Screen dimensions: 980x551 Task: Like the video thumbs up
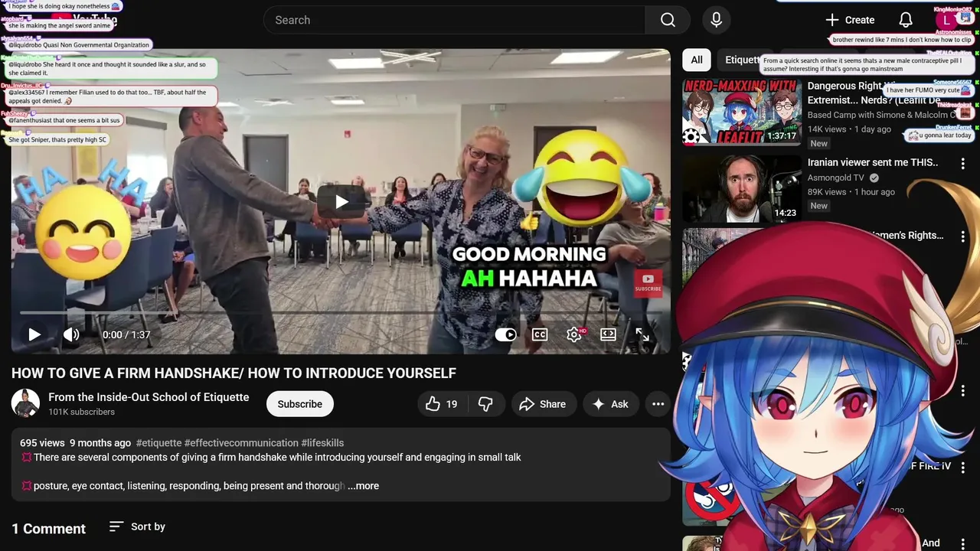[442, 404]
